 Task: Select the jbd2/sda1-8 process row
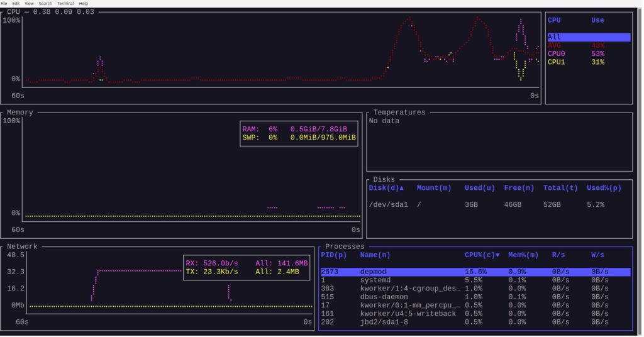[475, 323]
